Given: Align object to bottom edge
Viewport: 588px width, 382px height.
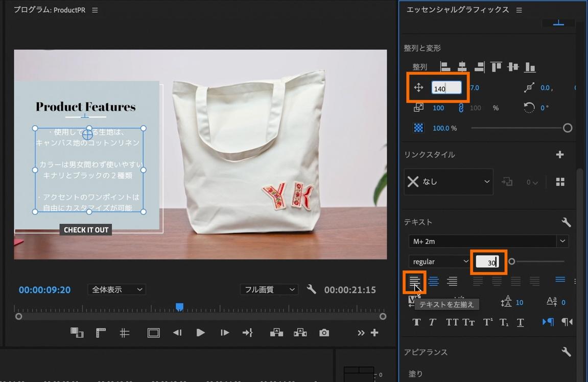Looking at the screenshot, I should point(530,67).
